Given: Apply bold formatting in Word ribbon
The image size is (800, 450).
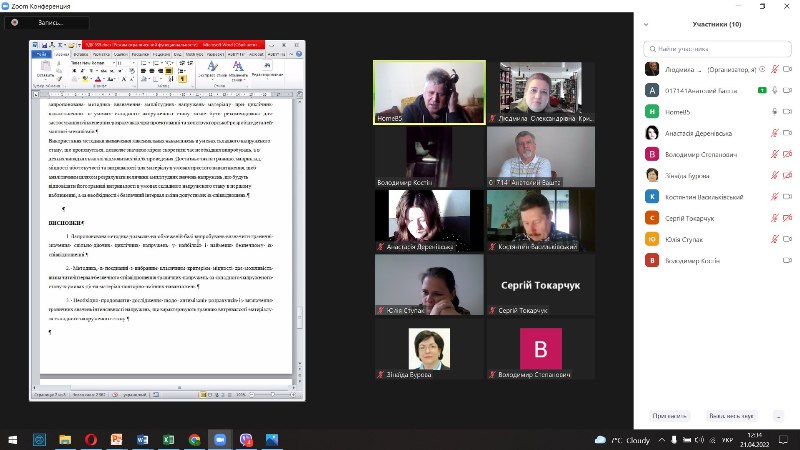Looking at the screenshot, I should point(74,71).
